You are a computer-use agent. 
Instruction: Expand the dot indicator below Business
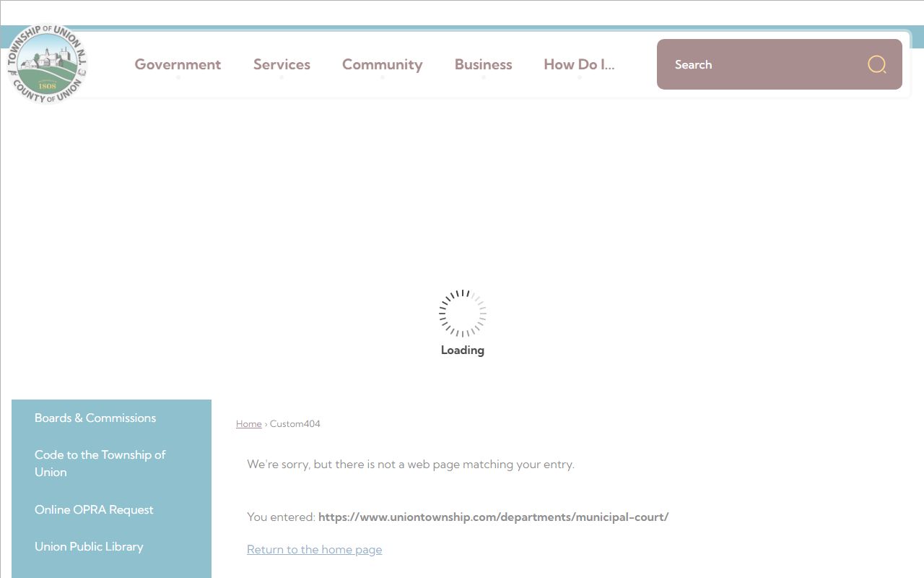pos(484,78)
